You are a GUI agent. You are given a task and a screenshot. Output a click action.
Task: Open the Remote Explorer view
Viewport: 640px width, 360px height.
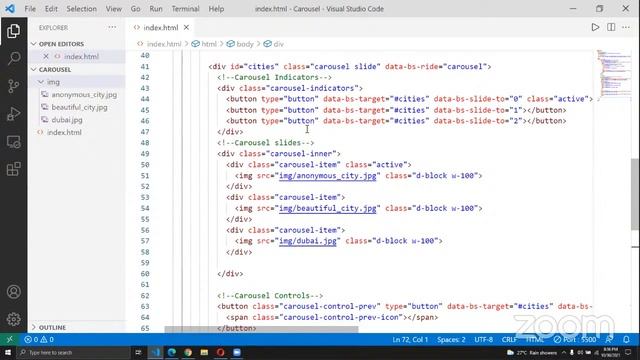pos(13,142)
